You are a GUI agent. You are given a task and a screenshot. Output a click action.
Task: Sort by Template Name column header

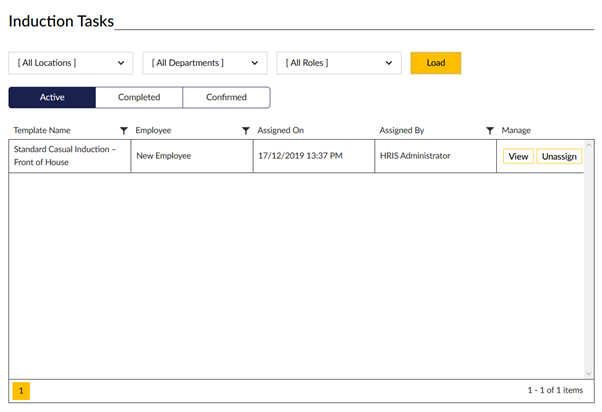coord(42,131)
